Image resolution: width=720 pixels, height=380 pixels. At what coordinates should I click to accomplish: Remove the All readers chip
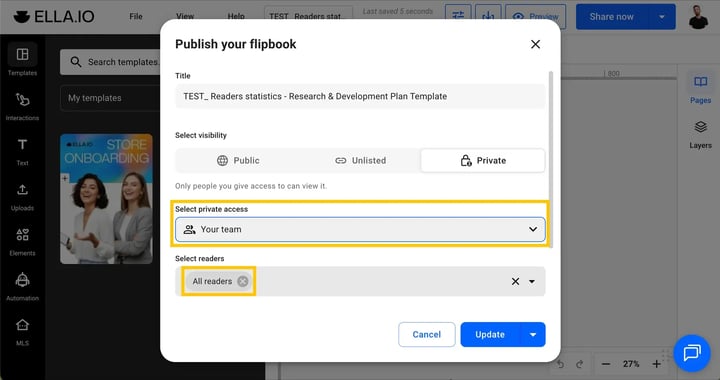coord(243,281)
